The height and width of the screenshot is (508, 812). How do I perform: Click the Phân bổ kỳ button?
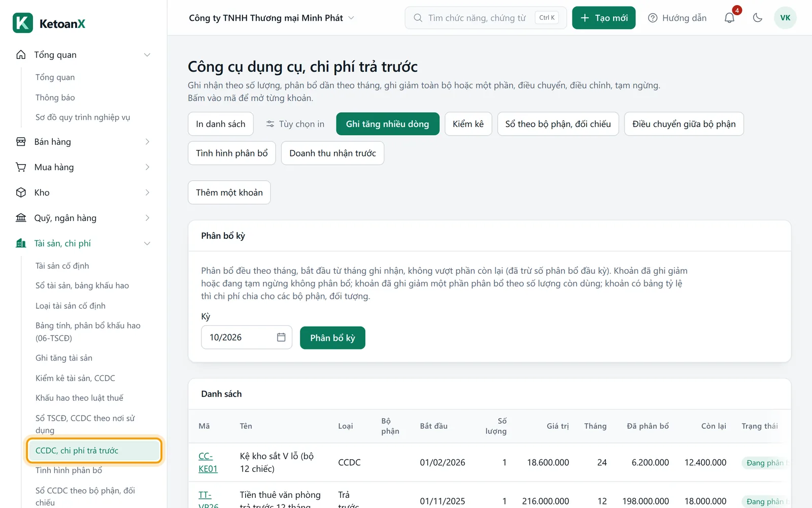(x=332, y=338)
